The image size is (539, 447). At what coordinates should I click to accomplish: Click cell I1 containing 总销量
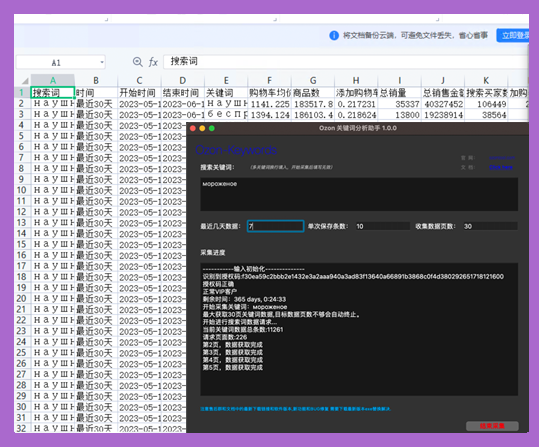click(399, 92)
